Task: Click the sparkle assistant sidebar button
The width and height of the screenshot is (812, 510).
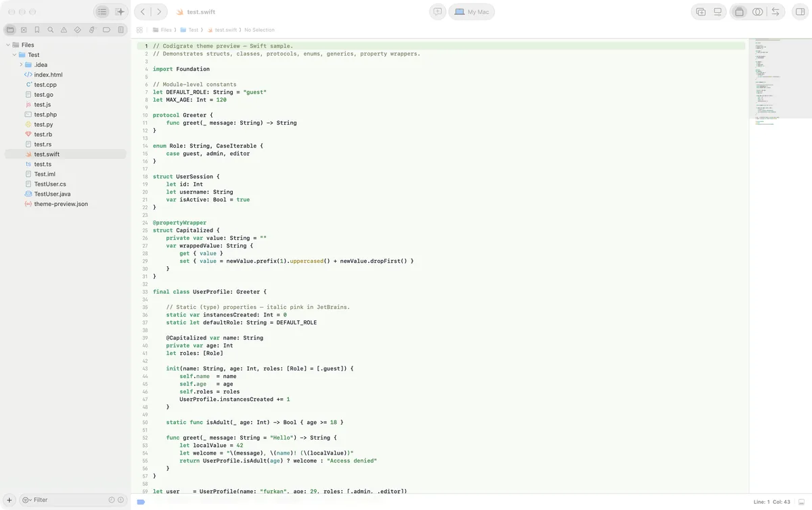Action: click(x=120, y=12)
